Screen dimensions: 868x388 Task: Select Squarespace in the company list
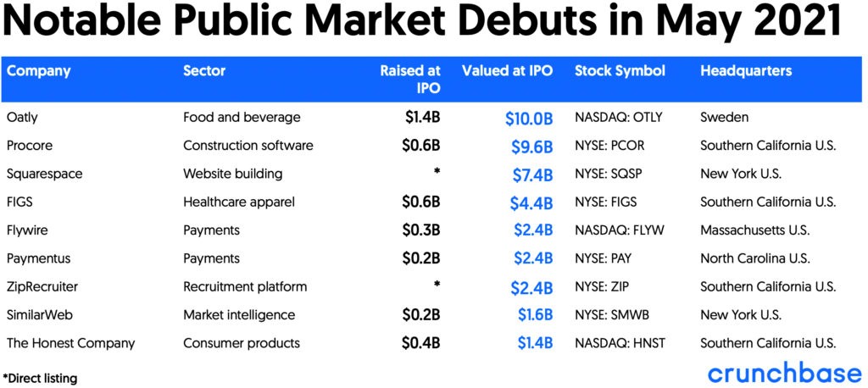(44, 174)
